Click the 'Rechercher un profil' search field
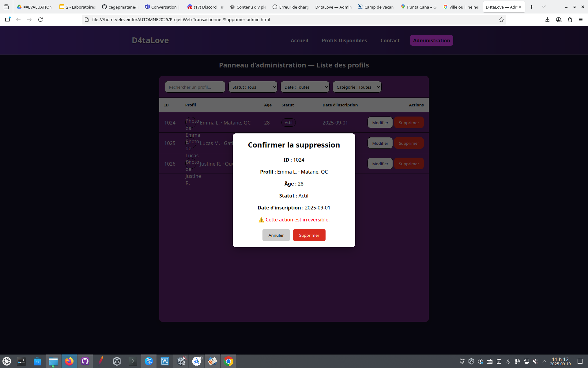 click(x=195, y=87)
